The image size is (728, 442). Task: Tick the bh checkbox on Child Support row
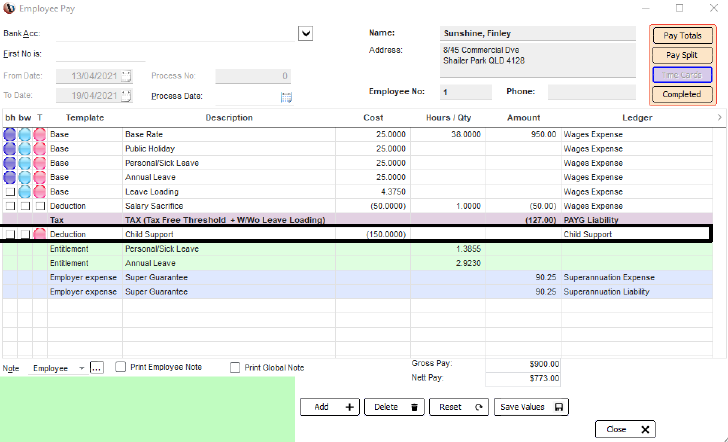(10, 234)
